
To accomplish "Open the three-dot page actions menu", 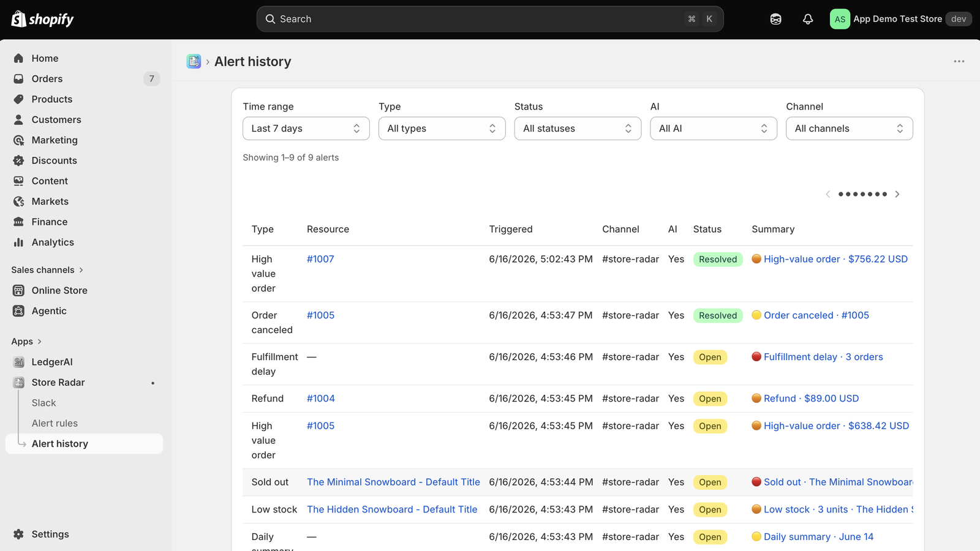I will coord(959,61).
